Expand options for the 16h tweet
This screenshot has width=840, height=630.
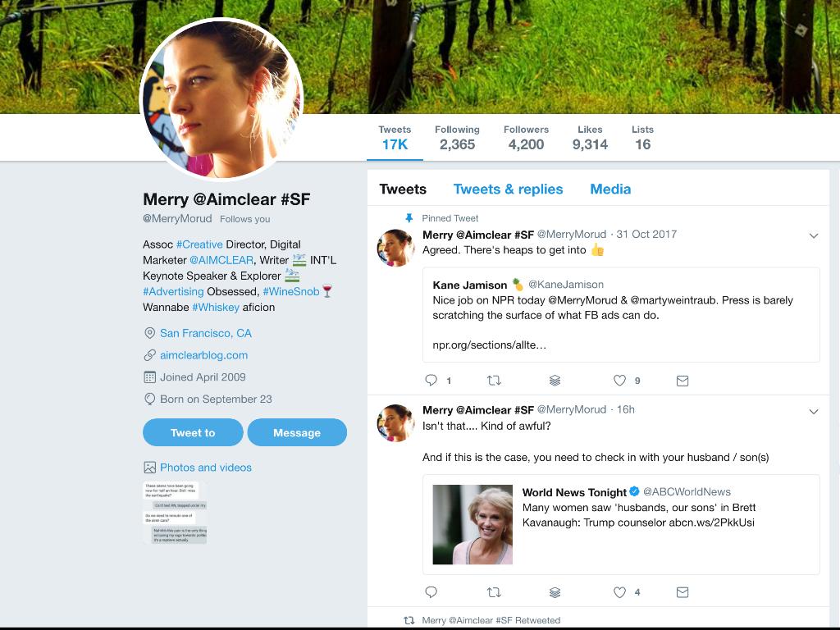814,411
